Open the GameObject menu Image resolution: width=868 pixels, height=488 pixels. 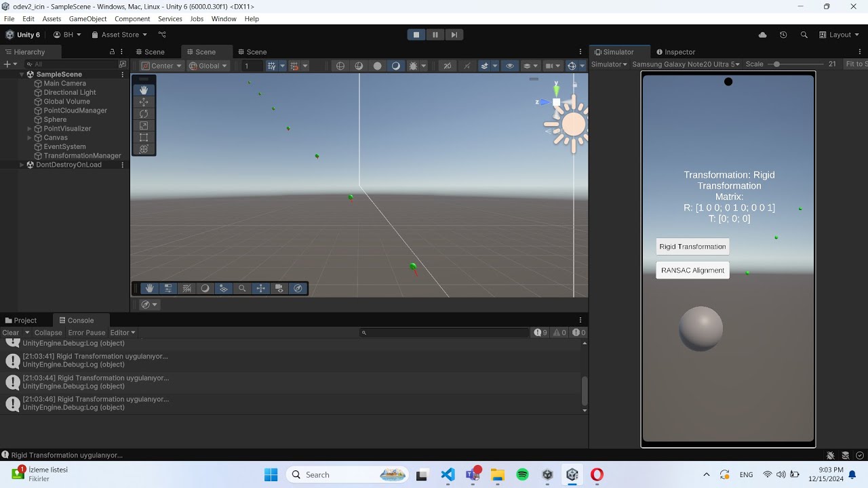tap(87, 19)
